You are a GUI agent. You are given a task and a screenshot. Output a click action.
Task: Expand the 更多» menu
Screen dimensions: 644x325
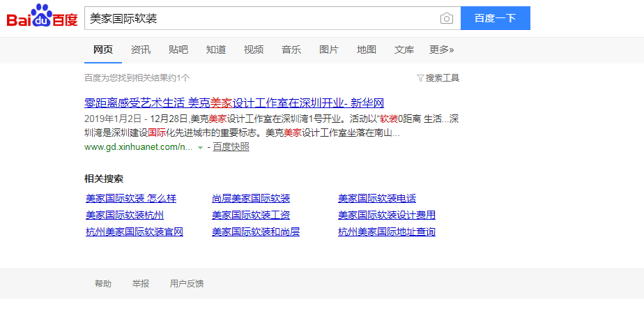[x=441, y=50]
